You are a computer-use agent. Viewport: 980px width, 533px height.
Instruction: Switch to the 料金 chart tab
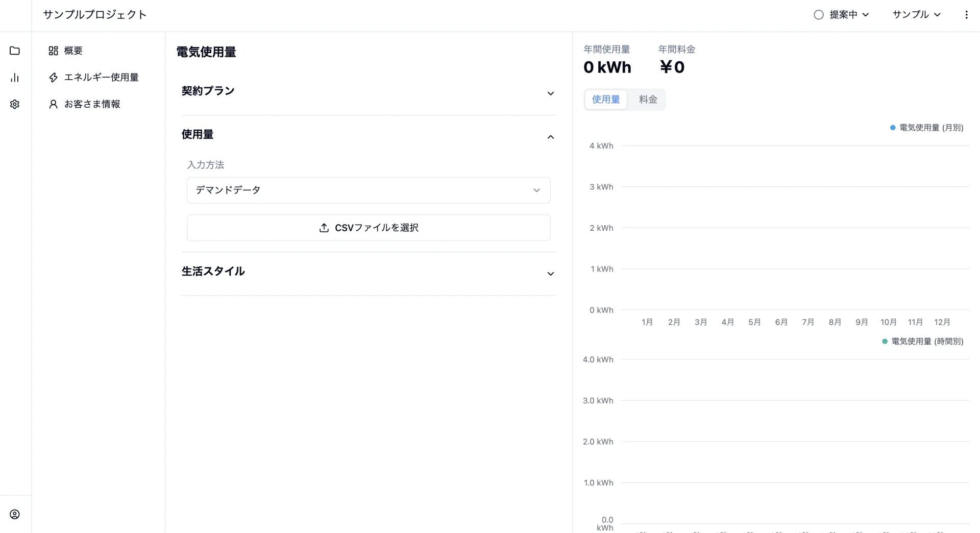tap(648, 100)
